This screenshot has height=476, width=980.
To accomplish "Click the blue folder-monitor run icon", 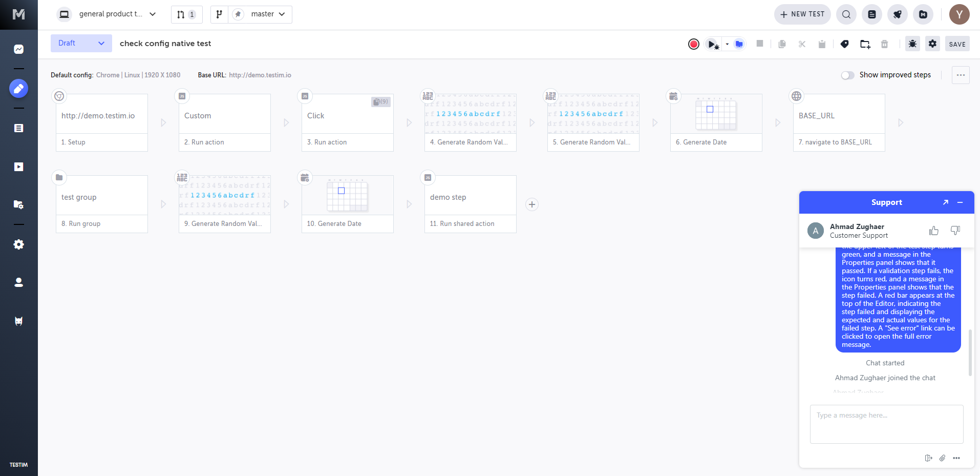I will click(739, 44).
